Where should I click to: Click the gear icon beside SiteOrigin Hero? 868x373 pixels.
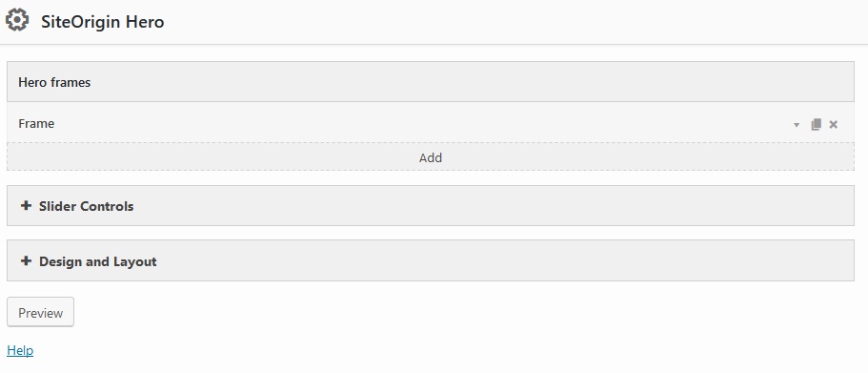point(16,20)
